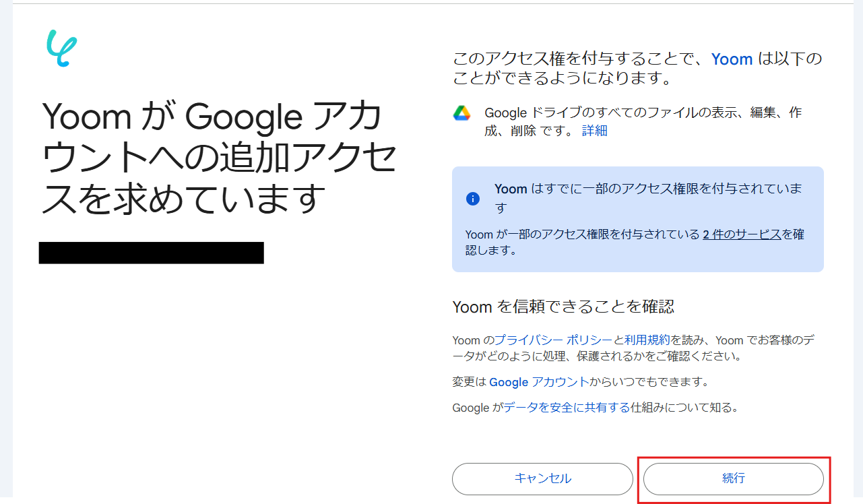Open the blue Yoom link in intro text

click(x=732, y=59)
